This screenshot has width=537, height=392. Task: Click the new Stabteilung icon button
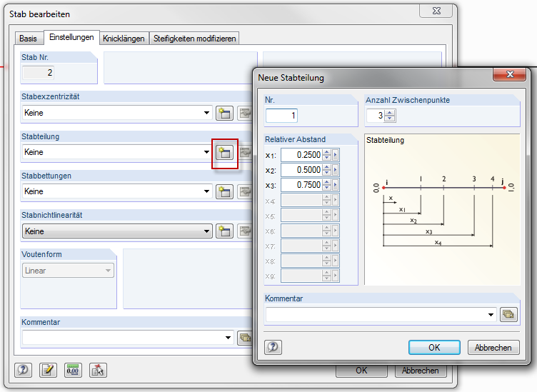coord(224,152)
